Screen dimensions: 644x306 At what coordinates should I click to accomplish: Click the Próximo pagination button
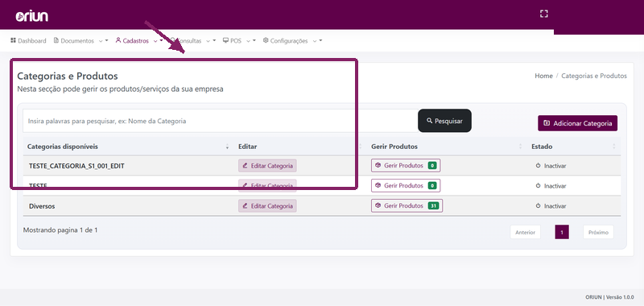tap(598, 232)
